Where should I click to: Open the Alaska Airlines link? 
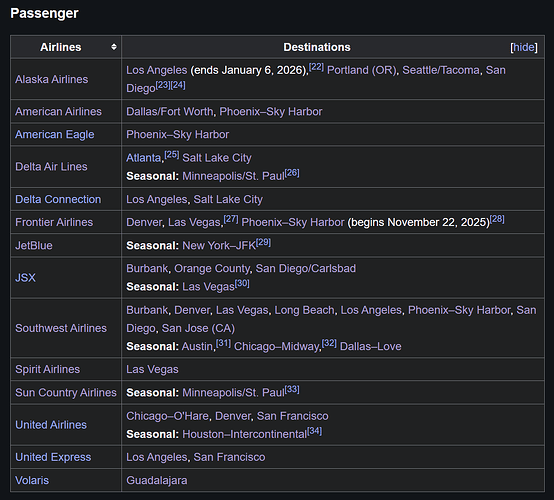52,79
